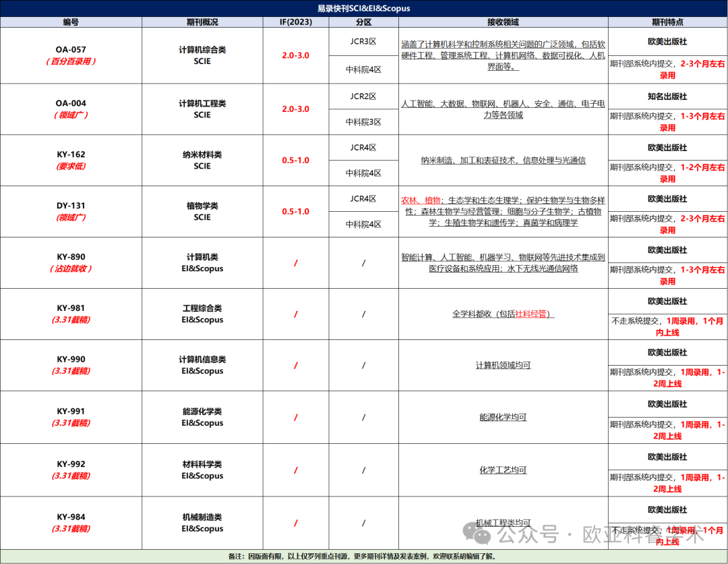This screenshot has height=564, width=728.
Task: Click the 工程综合类 EI&Scopus cell
Action: pyautogui.click(x=202, y=314)
